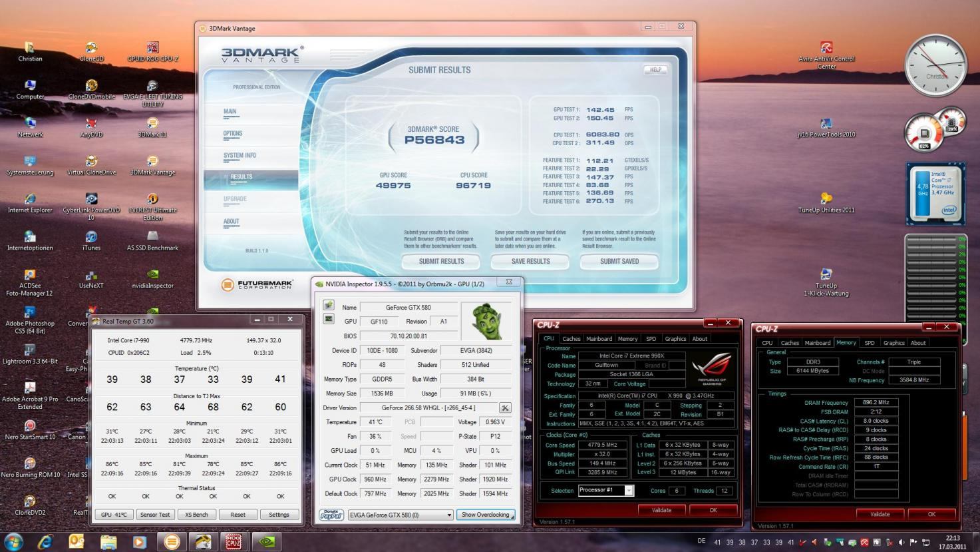
Task: Open the Windows Start button
Action: (x=13, y=541)
